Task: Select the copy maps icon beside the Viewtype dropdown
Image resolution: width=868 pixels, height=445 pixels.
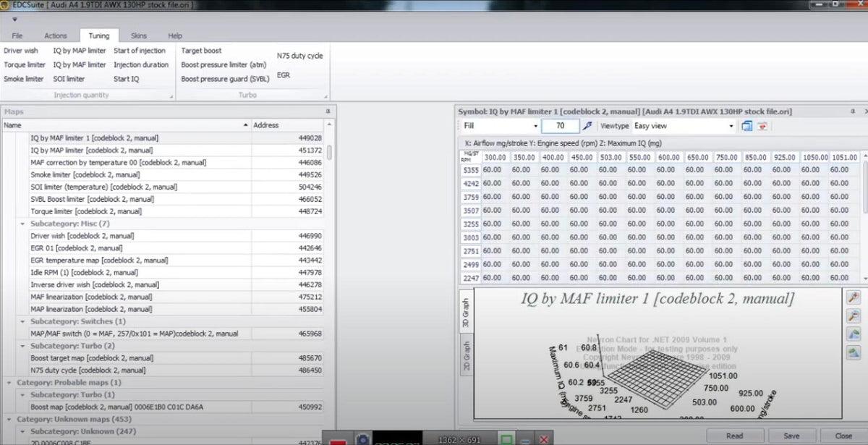Action: 746,125
